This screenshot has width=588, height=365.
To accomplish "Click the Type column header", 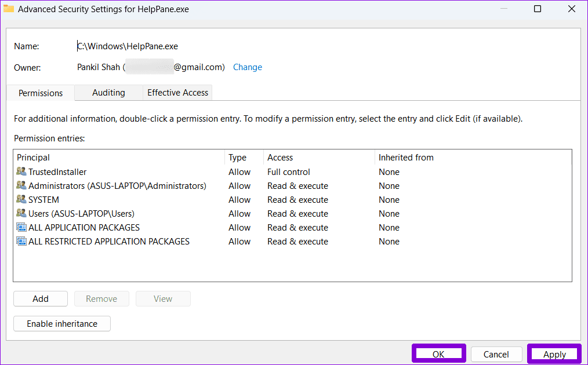I will click(x=244, y=158).
